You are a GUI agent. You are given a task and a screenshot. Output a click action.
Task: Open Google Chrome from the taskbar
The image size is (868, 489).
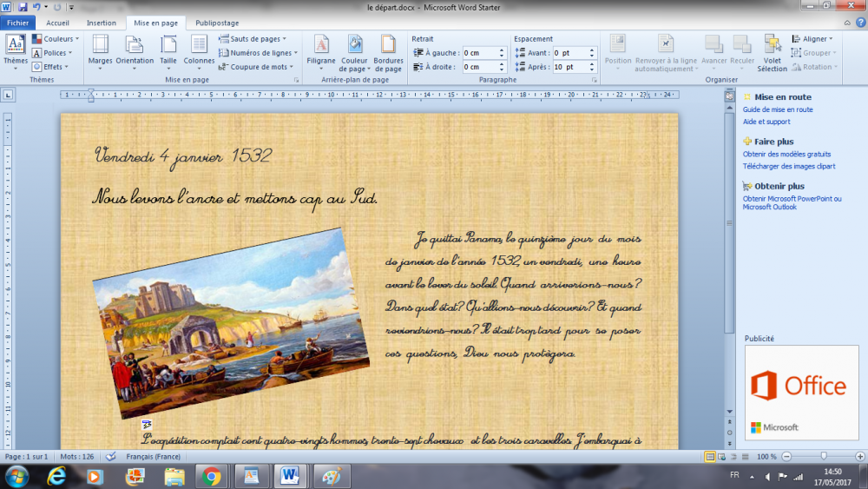pyautogui.click(x=211, y=476)
